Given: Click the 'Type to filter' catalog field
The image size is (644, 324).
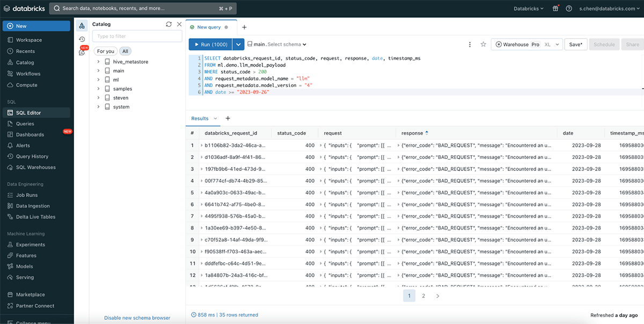Looking at the screenshot, I should [137, 37].
